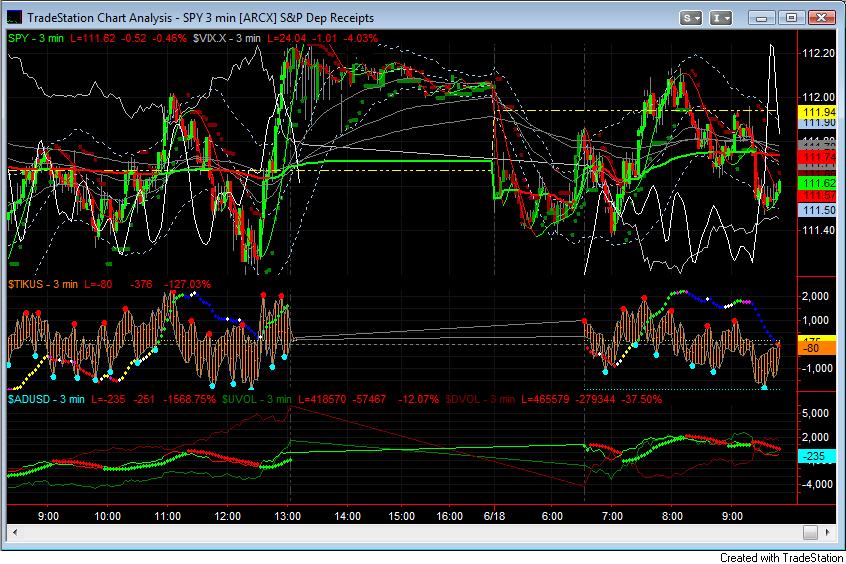Click the -4,000 axis label in bottom pane
This screenshot has width=846, height=564.
click(815, 484)
